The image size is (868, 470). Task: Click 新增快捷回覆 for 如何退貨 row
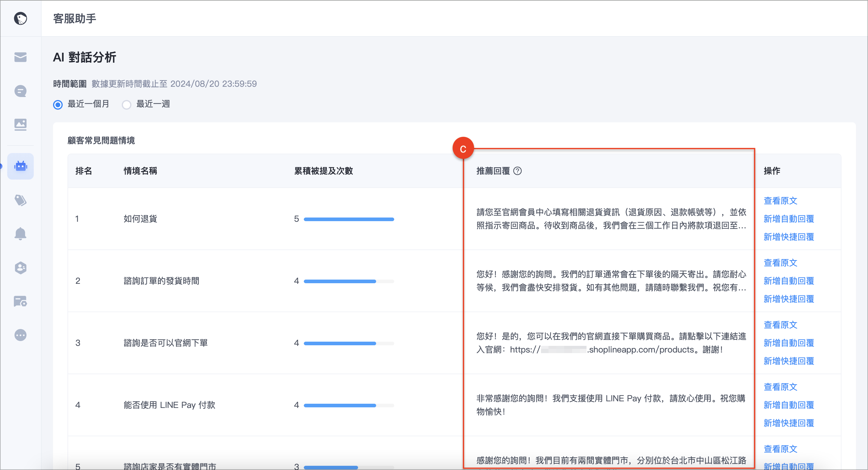click(789, 237)
